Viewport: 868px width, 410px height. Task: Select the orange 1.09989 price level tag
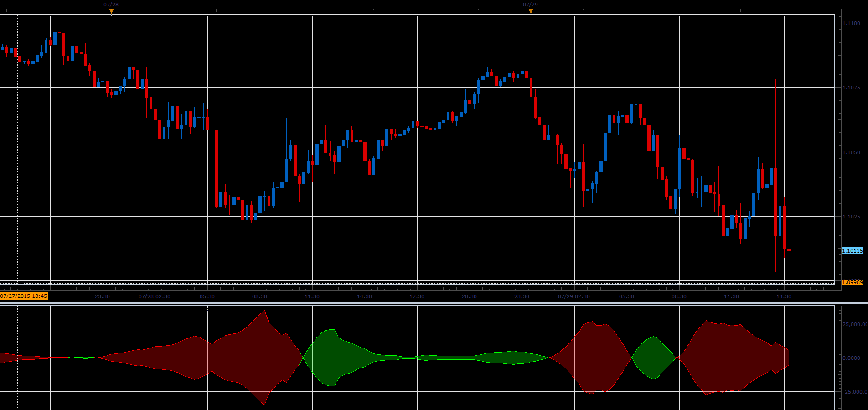pyautogui.click(x=852, y=282)
